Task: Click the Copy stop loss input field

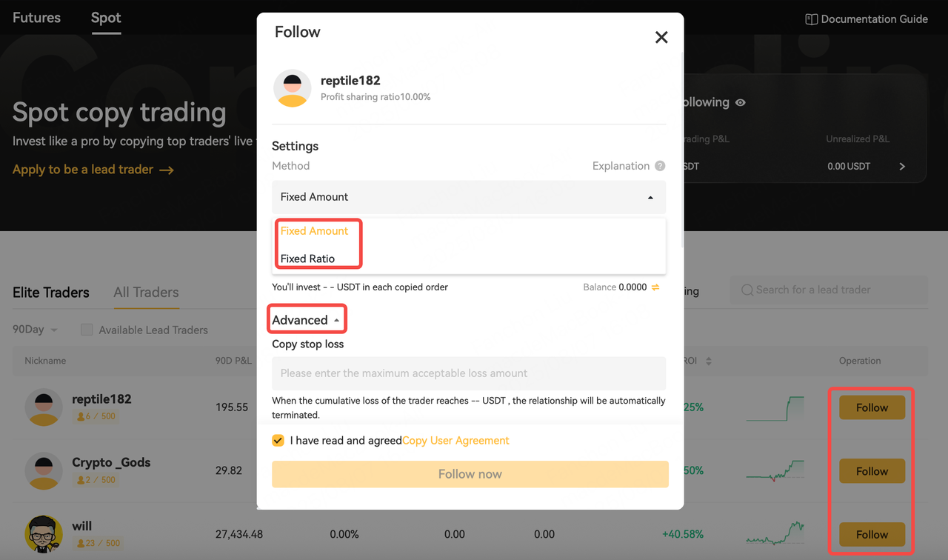Action: point(469,373)
